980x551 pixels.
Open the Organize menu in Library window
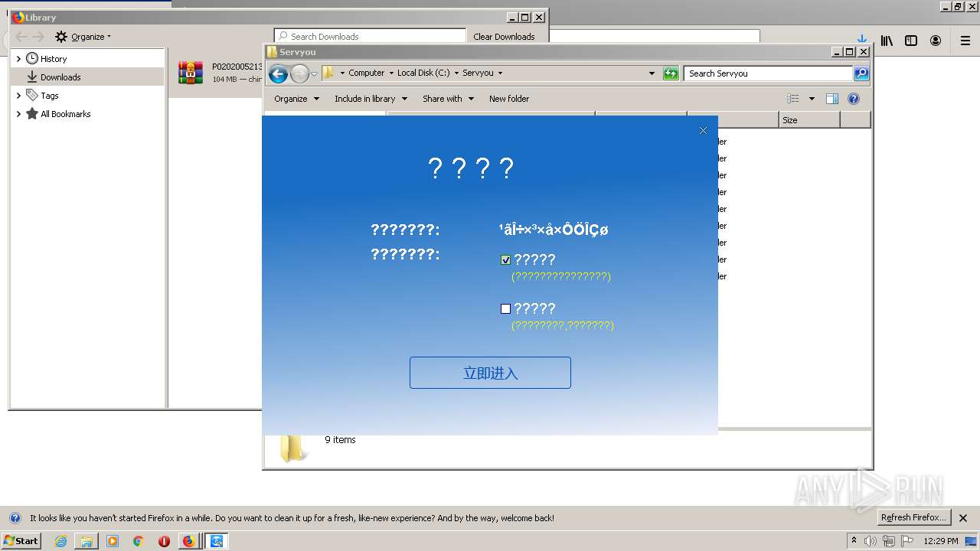83,37
